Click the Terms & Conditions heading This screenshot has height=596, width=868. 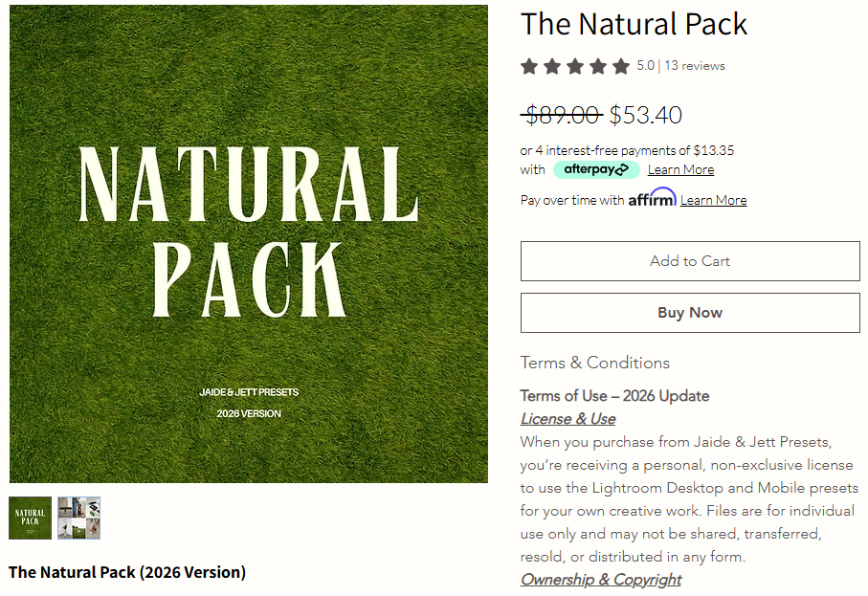(594, 363)
